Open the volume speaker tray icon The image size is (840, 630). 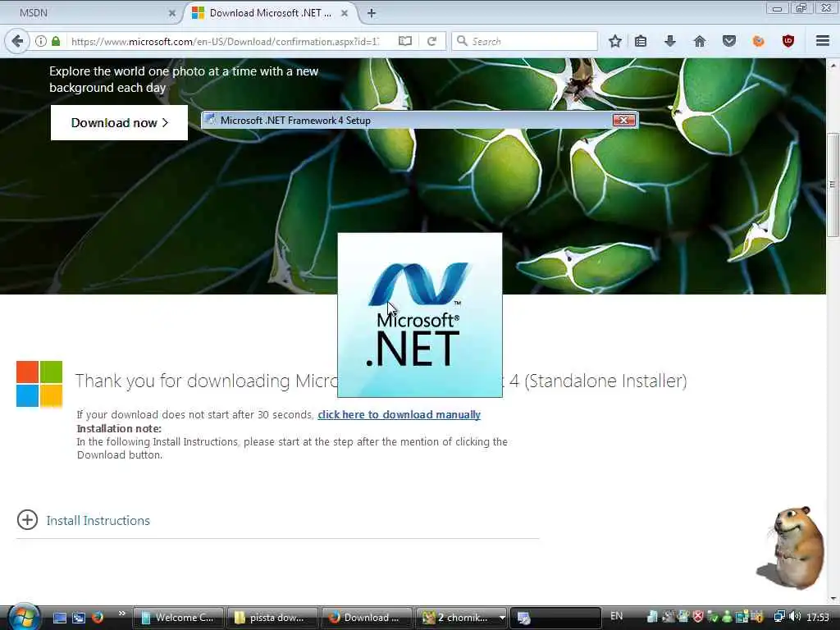[795, 617]
